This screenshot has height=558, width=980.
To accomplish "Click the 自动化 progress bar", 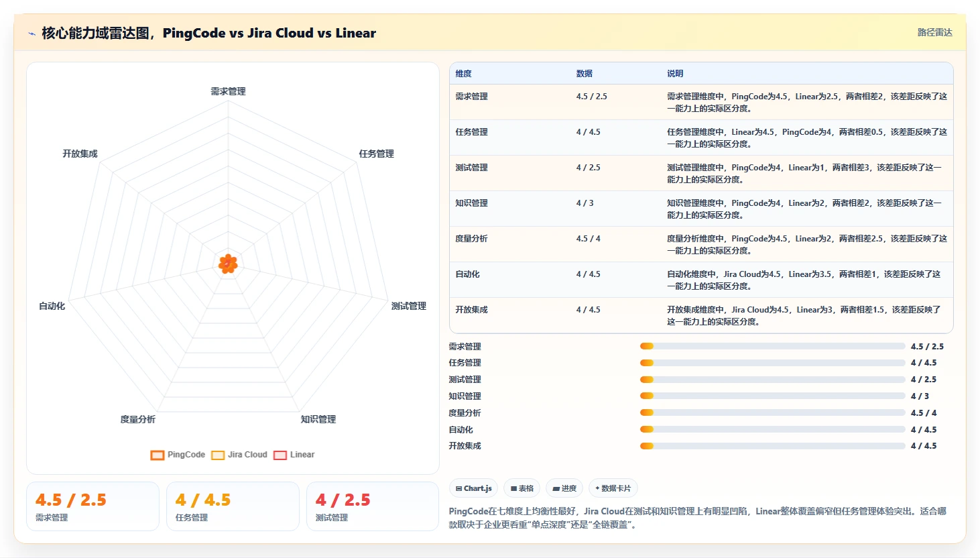I will tap(772, 429).
